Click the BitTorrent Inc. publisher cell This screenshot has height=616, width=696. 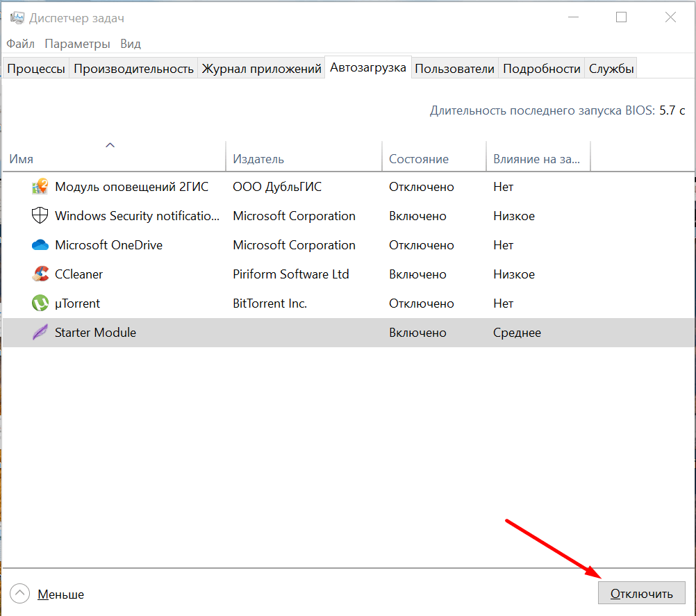pyautogui.click(x=270, y=303)
